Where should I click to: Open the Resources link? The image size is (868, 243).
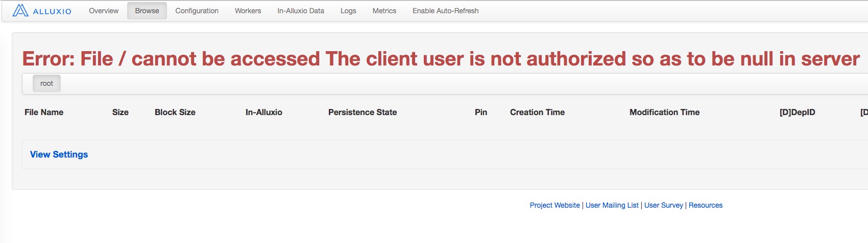click(x=705, y=205)
